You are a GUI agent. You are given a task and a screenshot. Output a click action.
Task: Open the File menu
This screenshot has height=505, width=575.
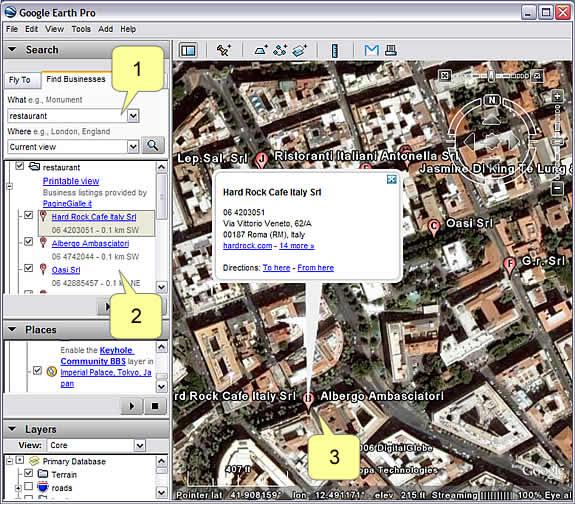pos(12,29)
